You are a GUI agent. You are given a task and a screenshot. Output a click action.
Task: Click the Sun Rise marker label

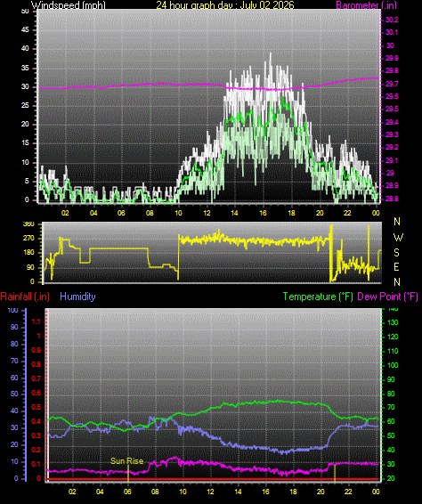coord(126,461)
